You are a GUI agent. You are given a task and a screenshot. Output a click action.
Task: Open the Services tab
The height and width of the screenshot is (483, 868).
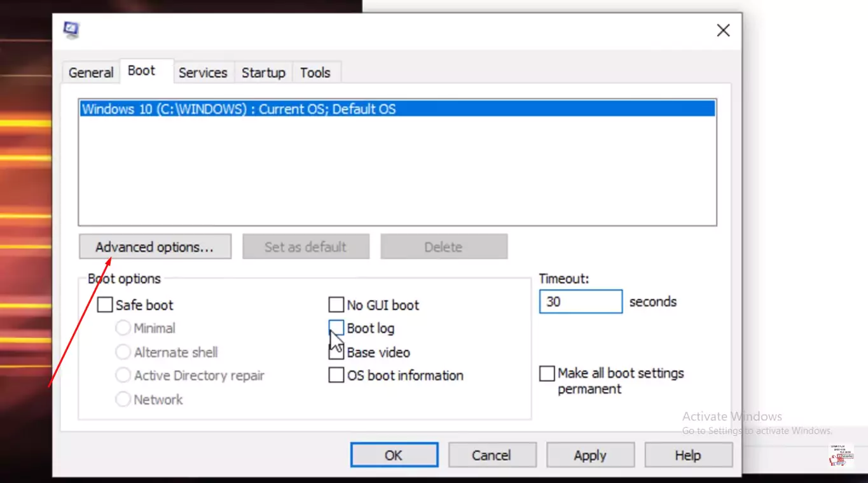pyautogui.click(x=203, y=73)
